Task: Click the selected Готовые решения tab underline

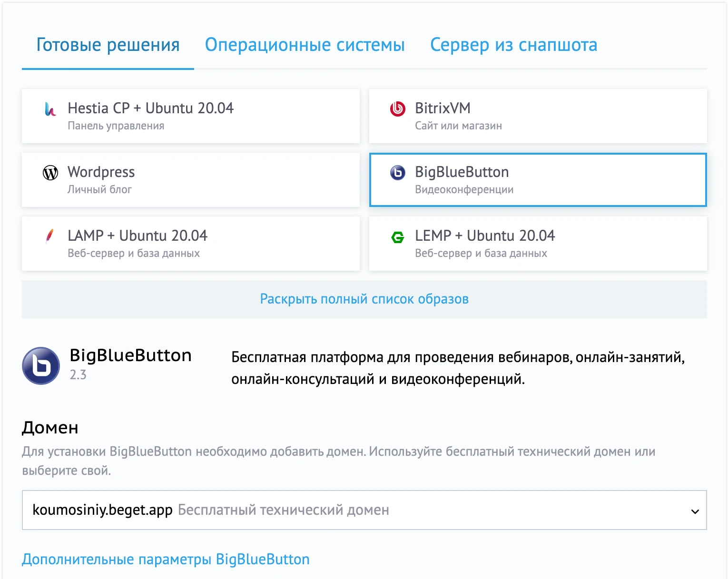Action: point(108,69)
